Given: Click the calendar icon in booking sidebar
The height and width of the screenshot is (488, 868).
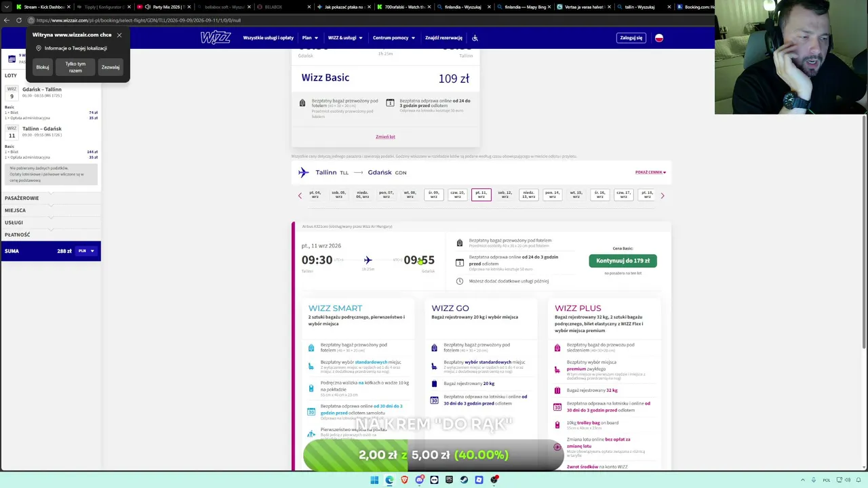Looking at the screenshot, I should coord(12,59).
